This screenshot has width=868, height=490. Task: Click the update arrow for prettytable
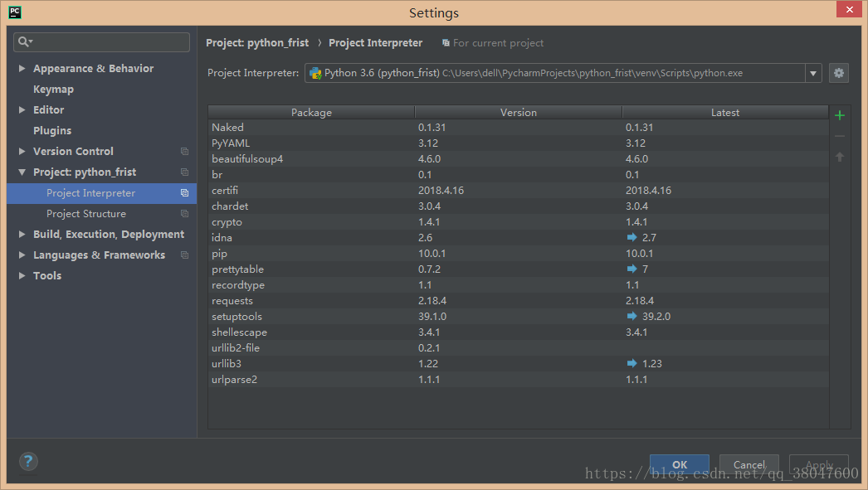pyautogui.click(x=631, y=269)
